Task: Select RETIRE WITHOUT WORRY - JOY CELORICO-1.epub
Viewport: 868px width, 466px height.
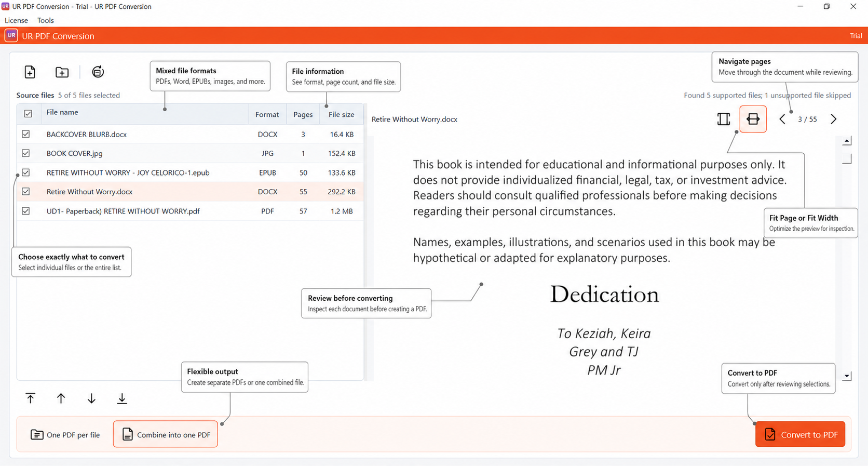Action: tap(128, 172)
